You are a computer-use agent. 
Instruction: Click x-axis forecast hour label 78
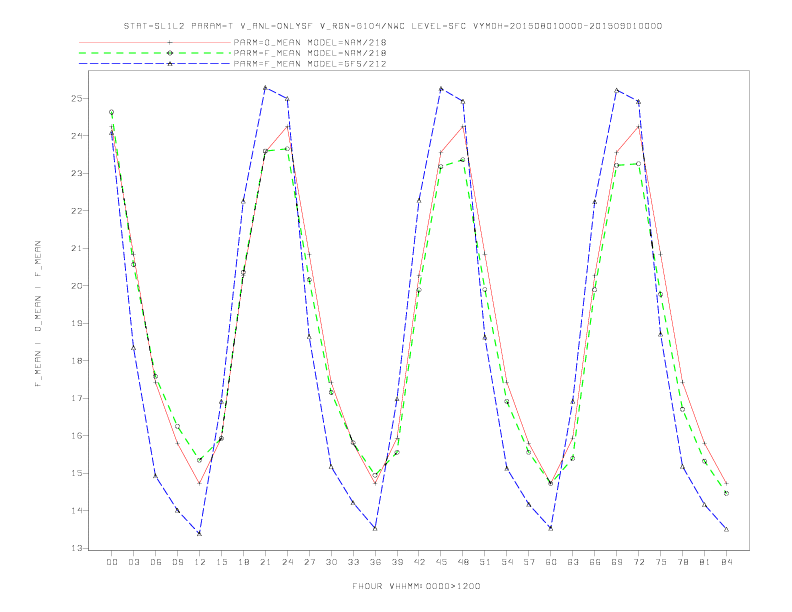(x=682, y=562)
